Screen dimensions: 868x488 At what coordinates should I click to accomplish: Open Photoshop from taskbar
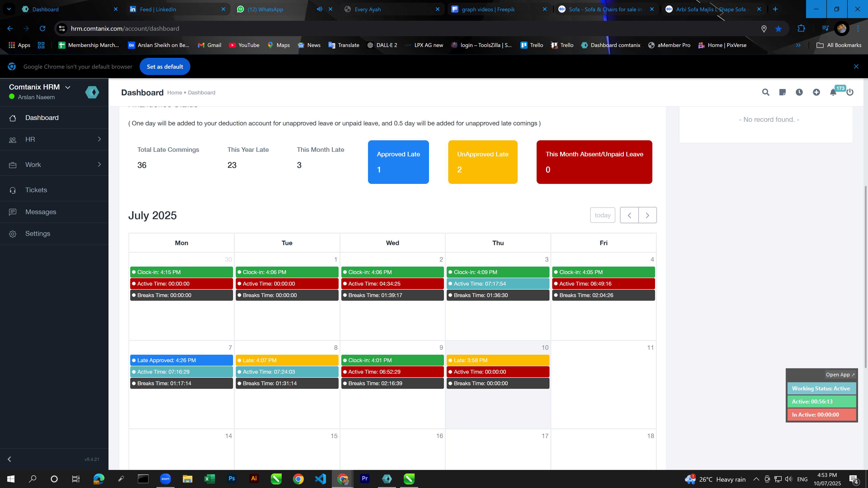pos(231,479)
